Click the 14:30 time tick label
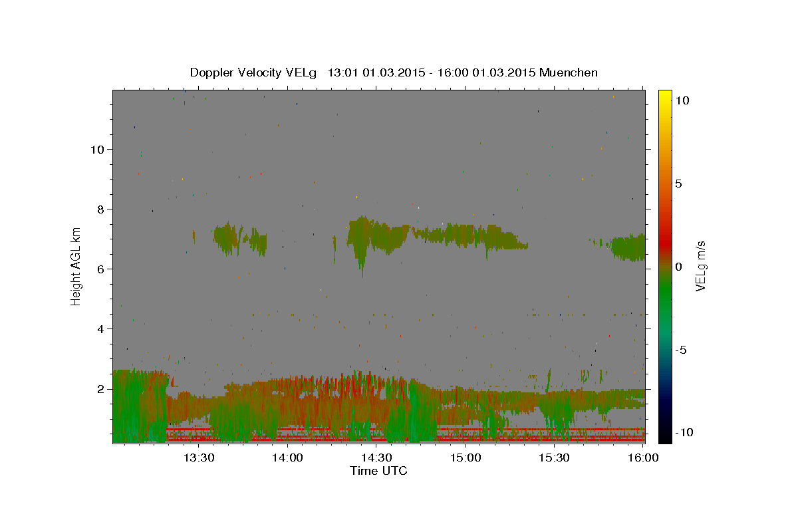The width and height of the screenshot is (798, 532). coord(376,458)
